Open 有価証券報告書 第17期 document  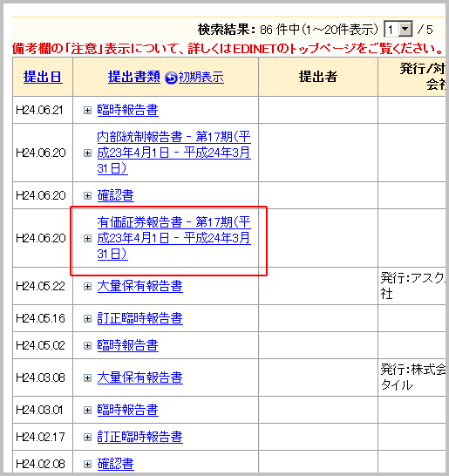coord(173,238)
